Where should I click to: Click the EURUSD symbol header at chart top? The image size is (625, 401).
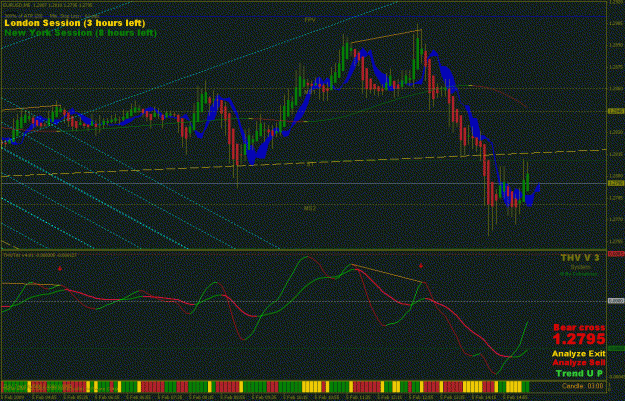(x=45, y=6)
